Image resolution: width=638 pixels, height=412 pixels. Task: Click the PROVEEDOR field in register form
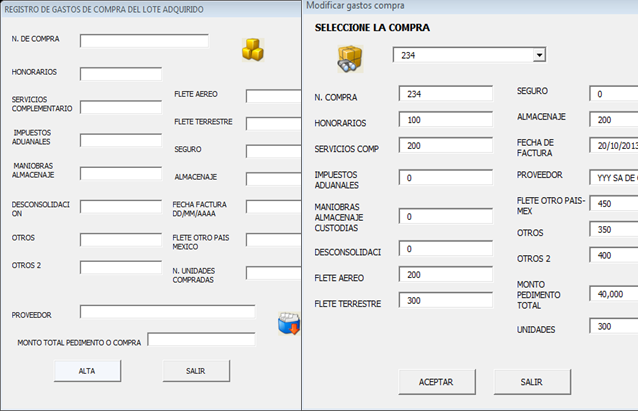point(167,312)
